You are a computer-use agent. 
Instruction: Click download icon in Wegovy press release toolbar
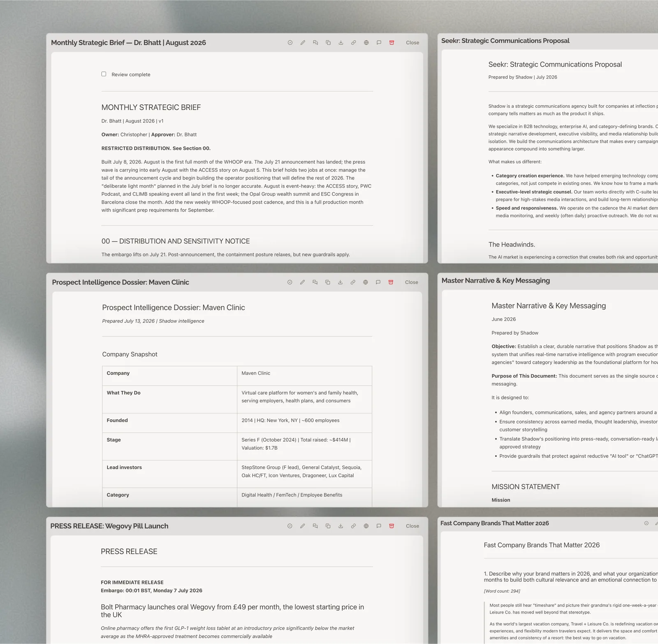[341, 526]
